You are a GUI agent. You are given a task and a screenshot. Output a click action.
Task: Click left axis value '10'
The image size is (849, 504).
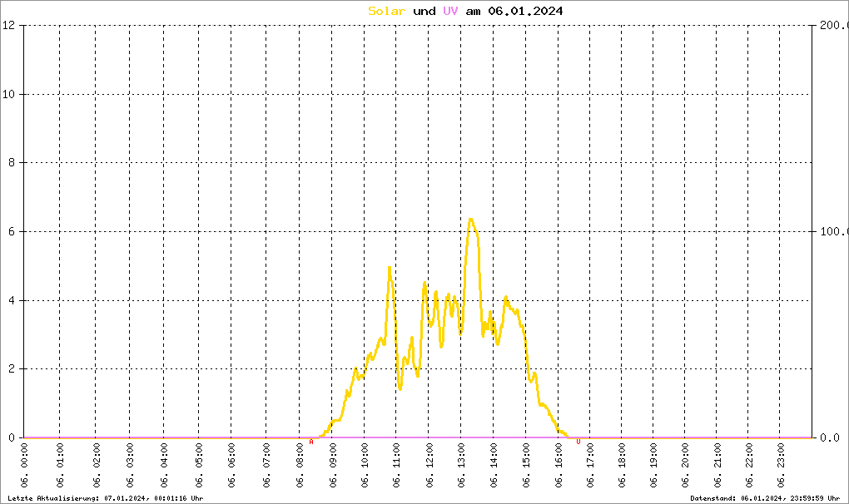point(8,94)
